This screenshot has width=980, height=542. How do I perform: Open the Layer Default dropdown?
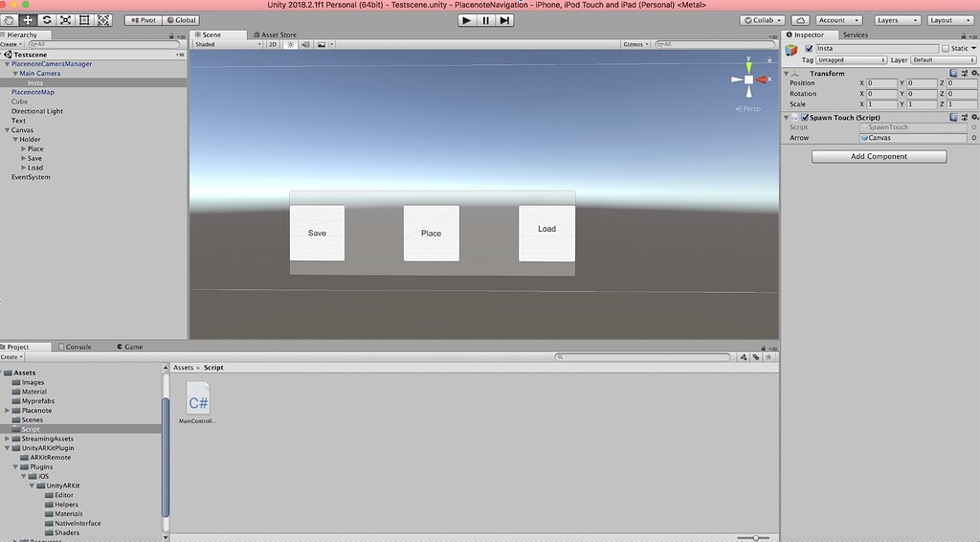(943, 60)
